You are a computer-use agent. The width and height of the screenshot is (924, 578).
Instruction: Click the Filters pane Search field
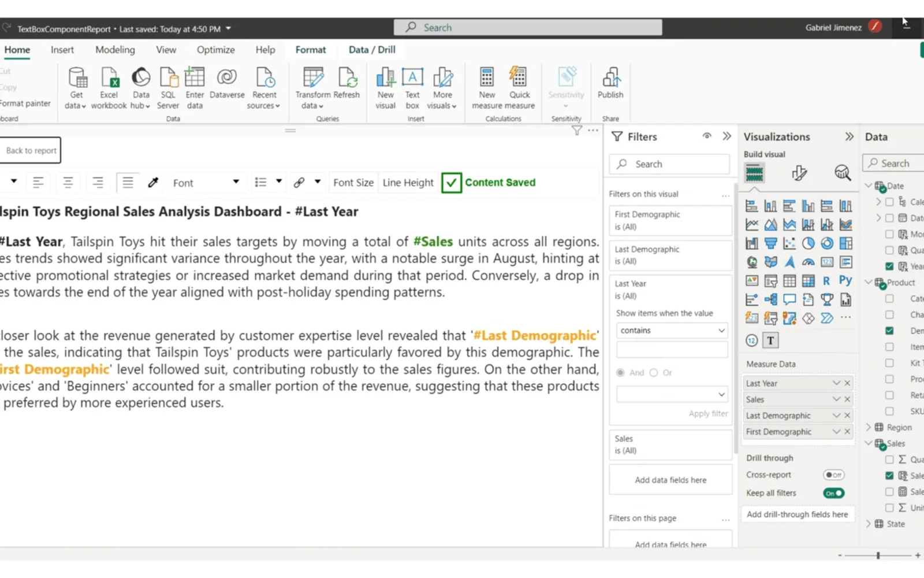(x=669, y=164)
